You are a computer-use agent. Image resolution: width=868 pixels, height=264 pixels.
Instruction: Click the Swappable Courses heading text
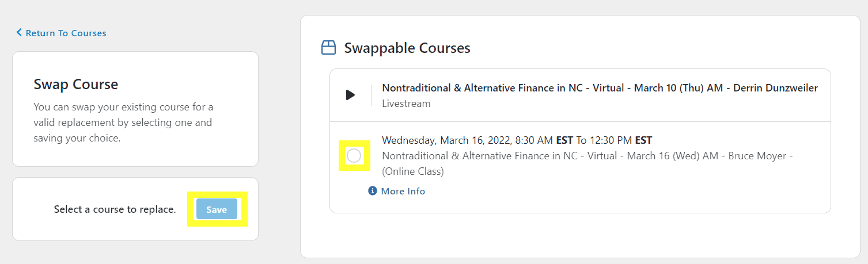pos(407,48)
